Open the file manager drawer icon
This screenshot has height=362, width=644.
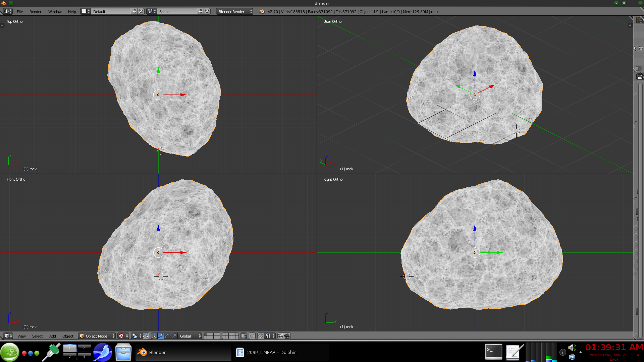coord(123,352)
